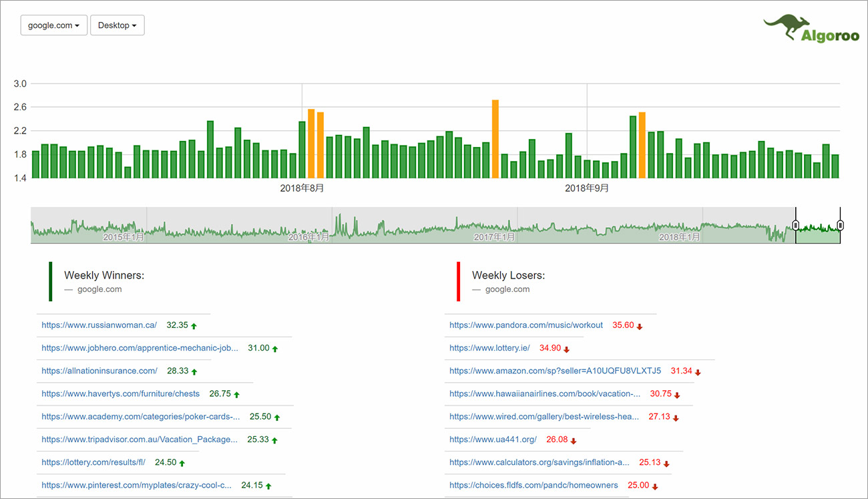Viewport: 868px width, 499px height.
Task: Open the lottery.ie loser link
Action: tap(489, 348)
